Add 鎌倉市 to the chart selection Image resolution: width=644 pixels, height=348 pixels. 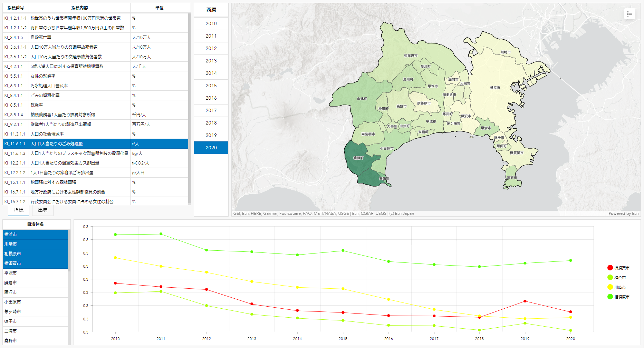tap(35, 283)
